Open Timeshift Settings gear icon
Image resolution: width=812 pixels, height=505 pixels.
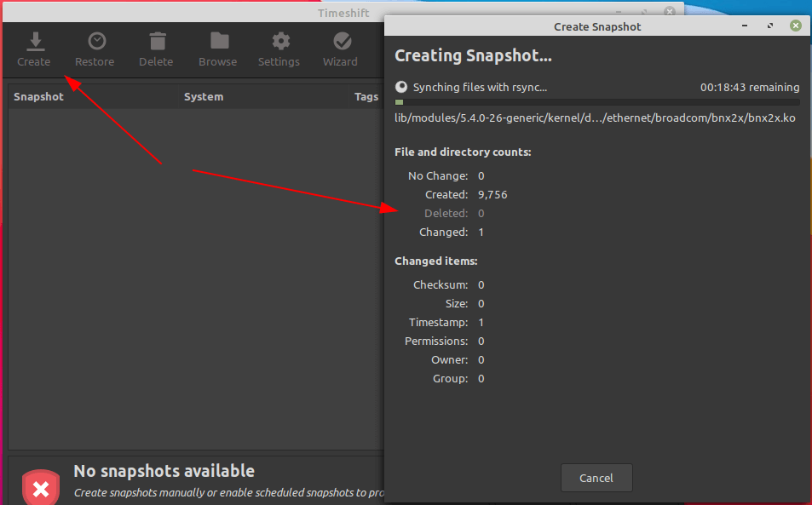pyautogui.click(x=281, y=42)
